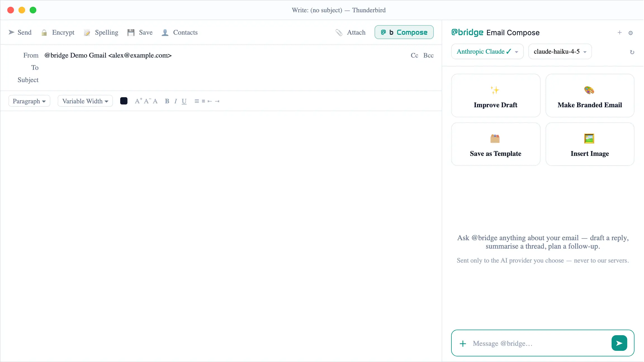Click the From sender address field

(x=108, y=55)
